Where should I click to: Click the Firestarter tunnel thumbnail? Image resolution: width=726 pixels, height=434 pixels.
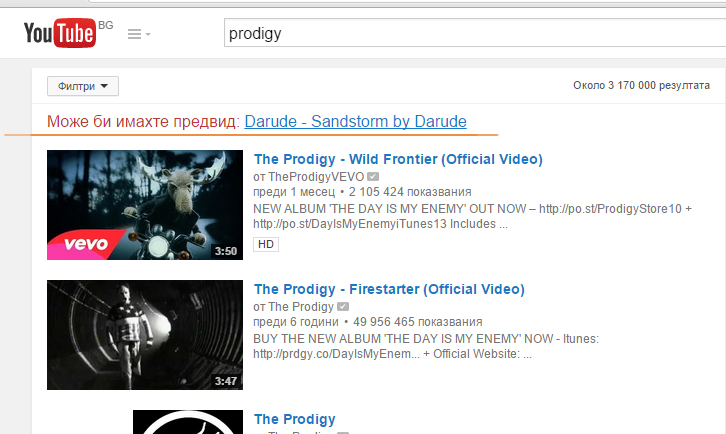145,335
